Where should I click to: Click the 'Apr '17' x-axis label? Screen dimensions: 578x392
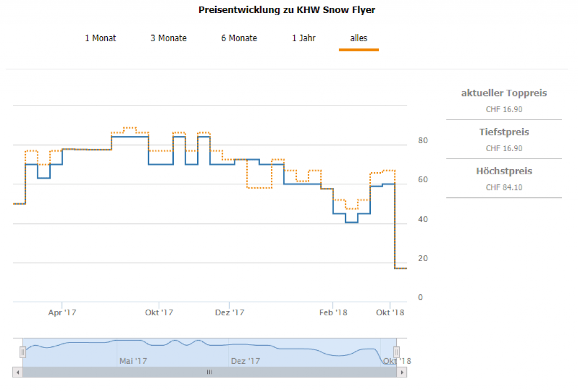(x=62, y=312)
